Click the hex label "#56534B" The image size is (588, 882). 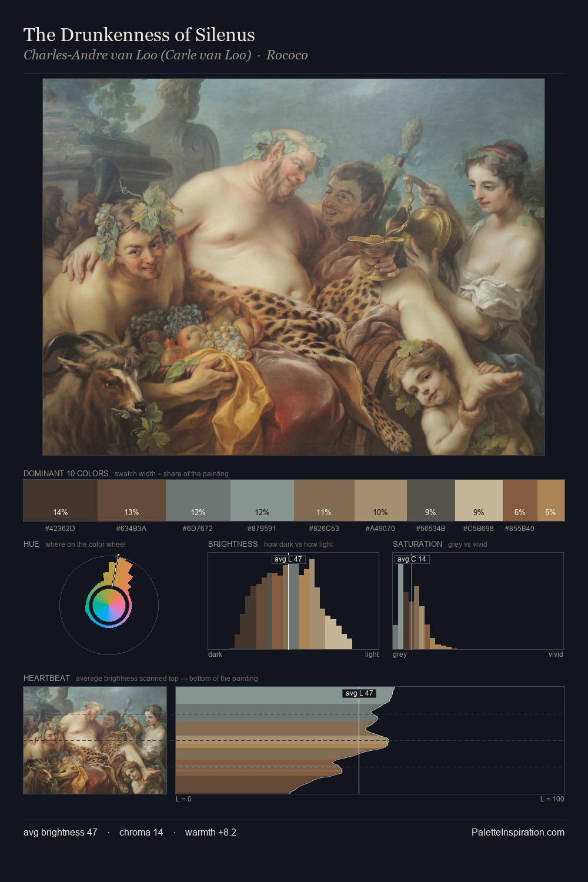pos(431,529)
